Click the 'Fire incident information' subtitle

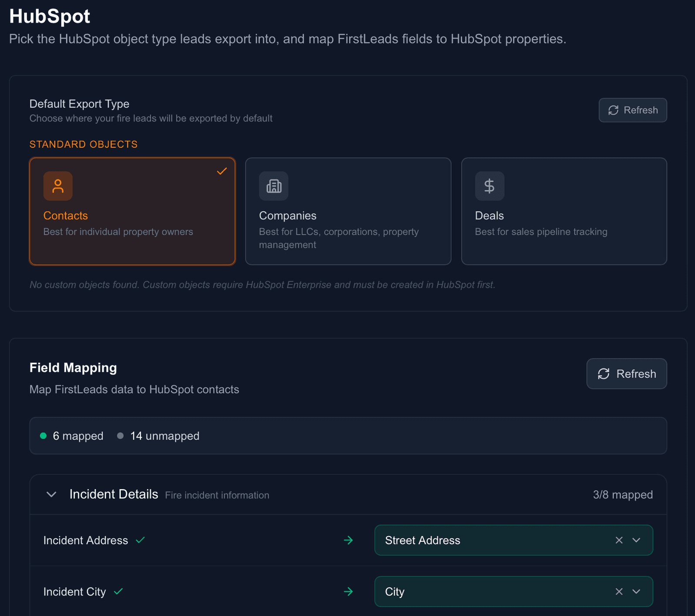tap(217, 495)
